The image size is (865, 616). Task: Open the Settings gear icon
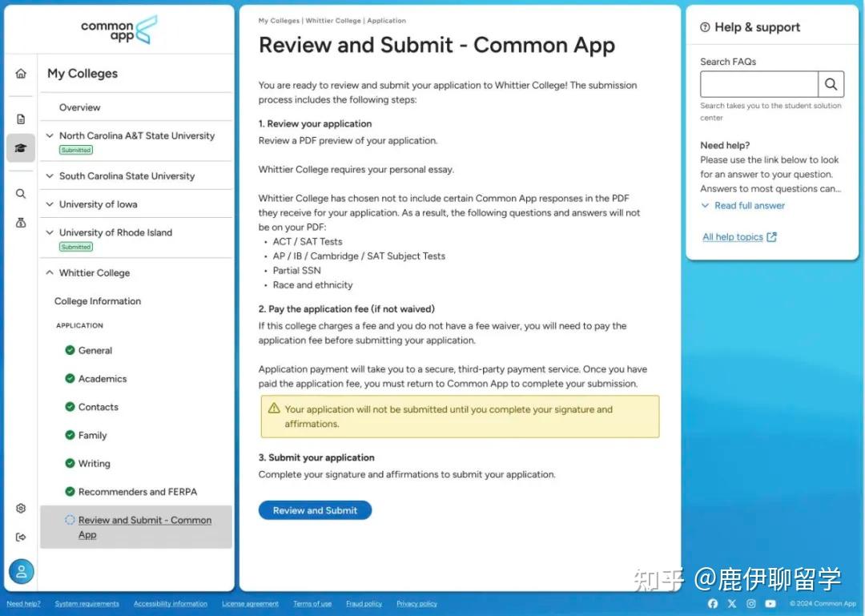pos(21,508)
